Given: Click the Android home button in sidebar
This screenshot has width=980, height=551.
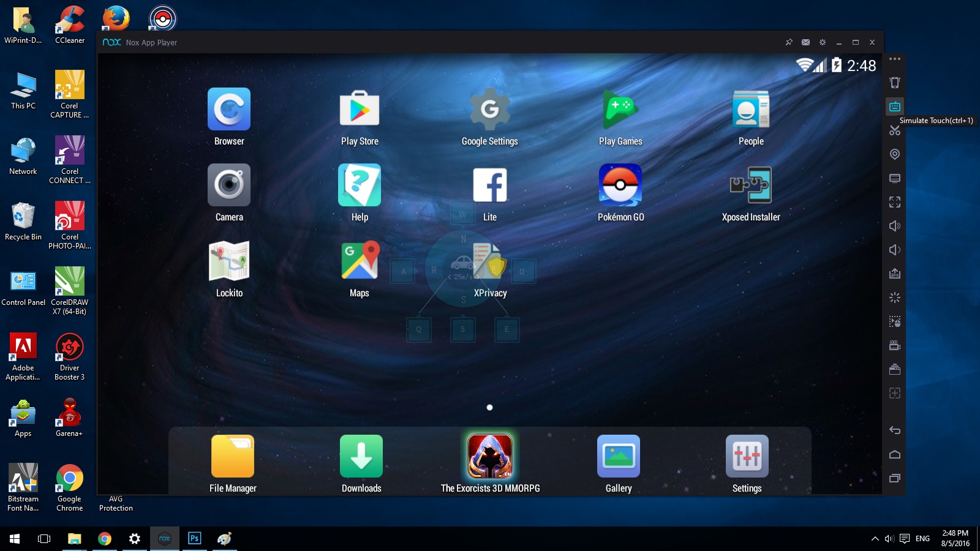Looking at the screenshot, I should (x=895, y=454).
